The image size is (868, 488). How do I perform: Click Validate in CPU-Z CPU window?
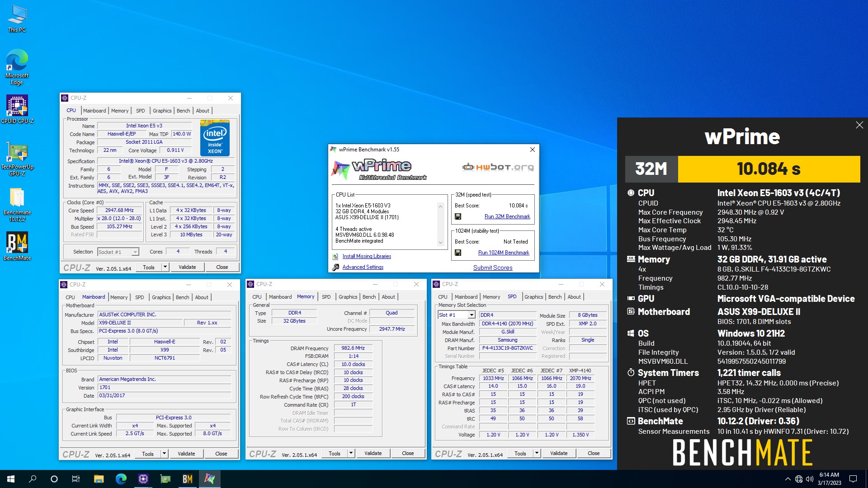tap(187, 267)
